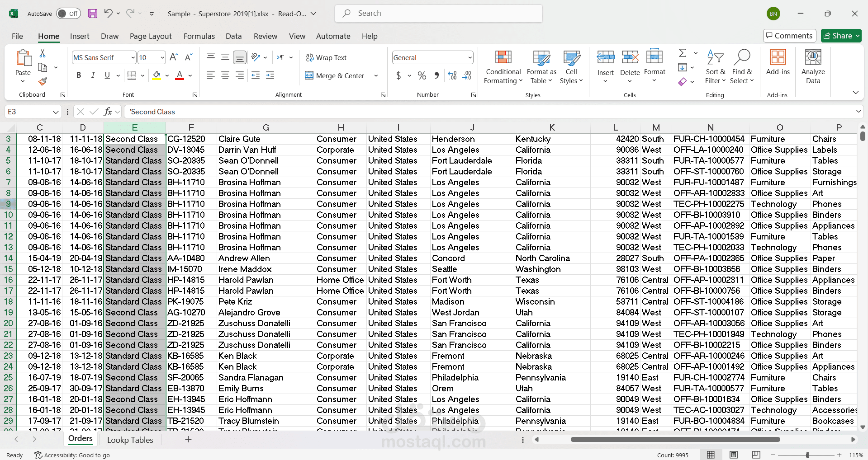Click the Sort & Filter icon

click(x=715, y=57)
